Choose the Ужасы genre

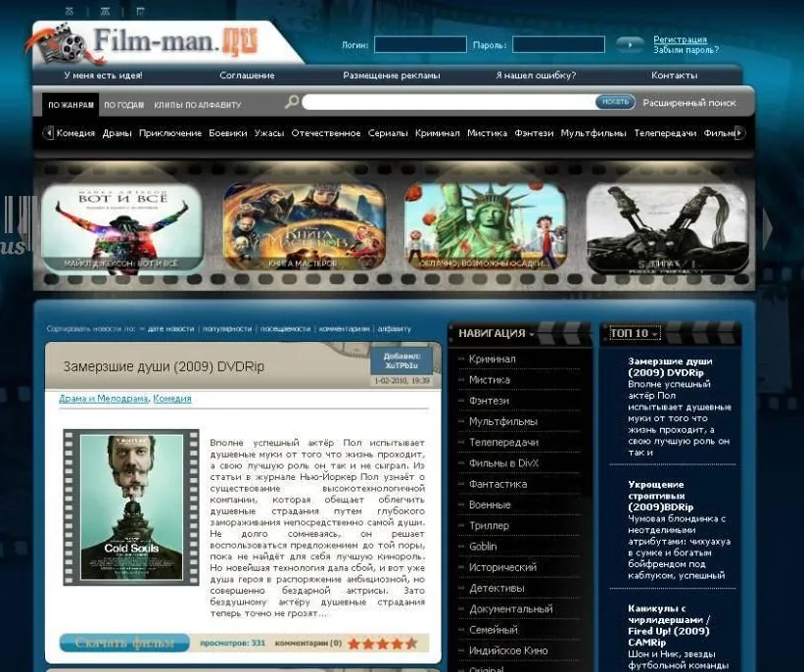(x=269, y=133)
